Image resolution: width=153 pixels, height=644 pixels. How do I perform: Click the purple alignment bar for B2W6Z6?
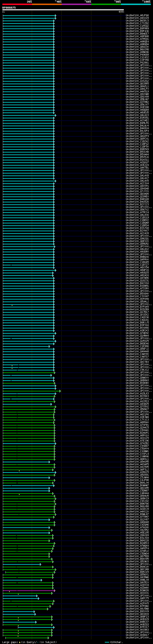[29, 591]
